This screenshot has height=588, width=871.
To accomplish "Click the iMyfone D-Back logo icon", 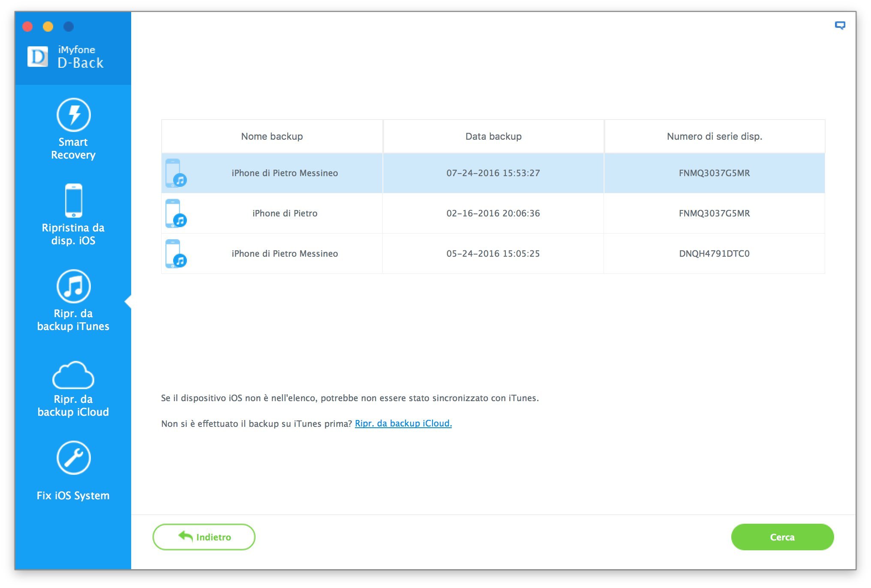I will point(38,57).
